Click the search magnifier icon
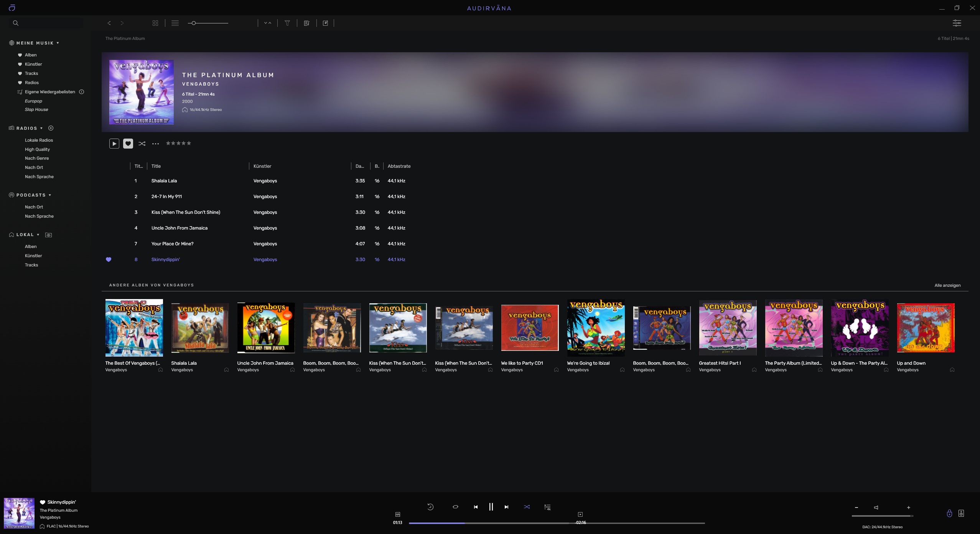The width and height of the screenshot is (980, 534). [x=16, y=23]
